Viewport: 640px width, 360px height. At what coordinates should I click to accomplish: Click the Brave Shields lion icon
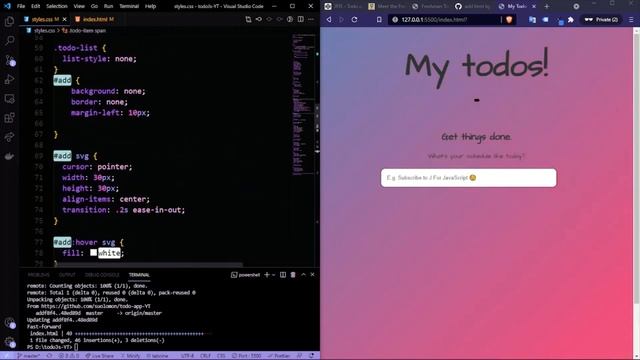pos(509,20)
